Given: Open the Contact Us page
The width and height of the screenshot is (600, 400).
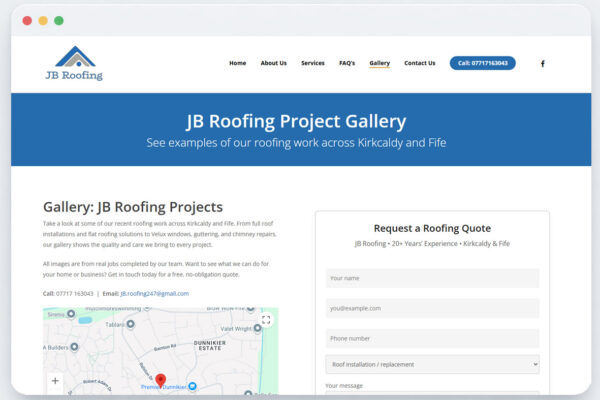Looking at the screenshot, I should 419,63.
